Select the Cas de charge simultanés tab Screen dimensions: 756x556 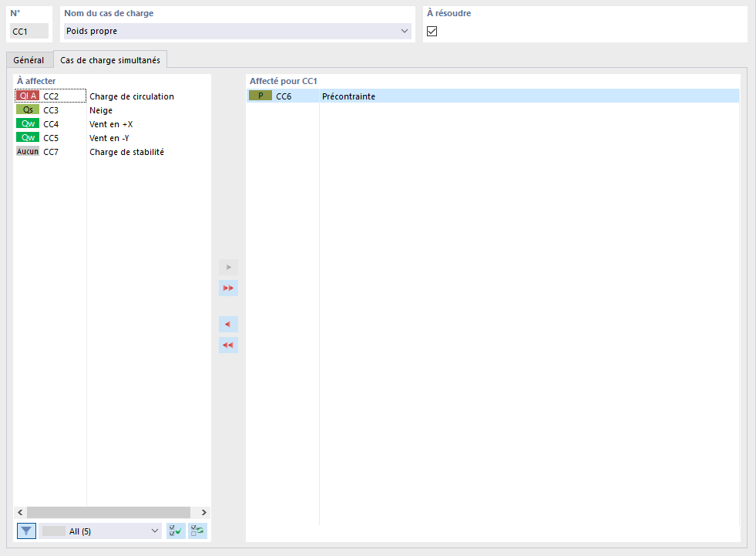pyautogui.click(x=110, y=60)
